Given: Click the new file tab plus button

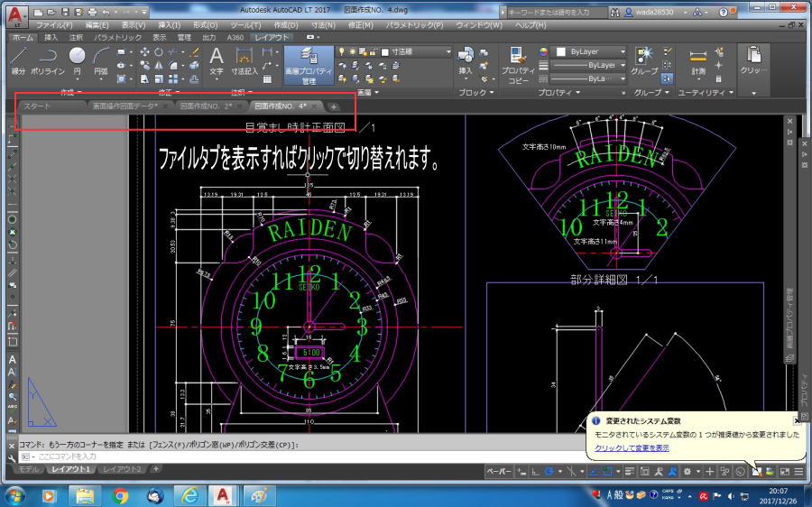Looking at the screenshot, I should [x=334, y=106].
